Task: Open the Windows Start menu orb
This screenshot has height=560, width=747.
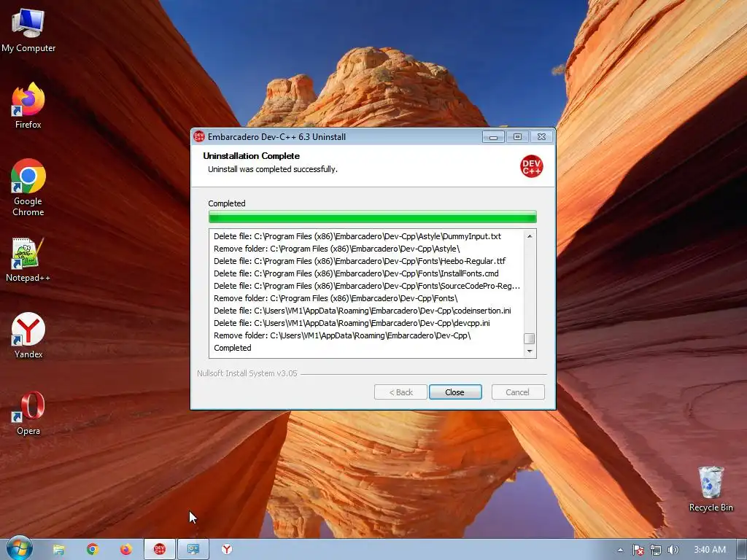Action: [x=20, y=550]
